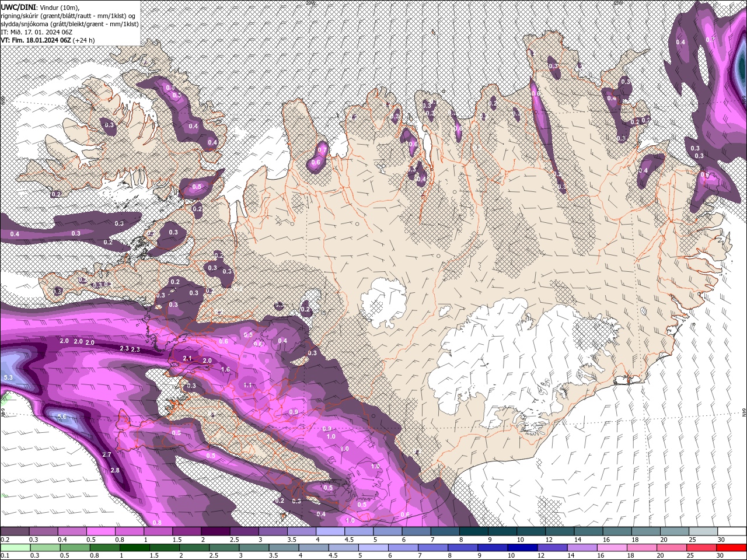Click the 'rigning/skúrir' description line
The image size is (747, 560).
pyautogui.click(x=69, y=15)
